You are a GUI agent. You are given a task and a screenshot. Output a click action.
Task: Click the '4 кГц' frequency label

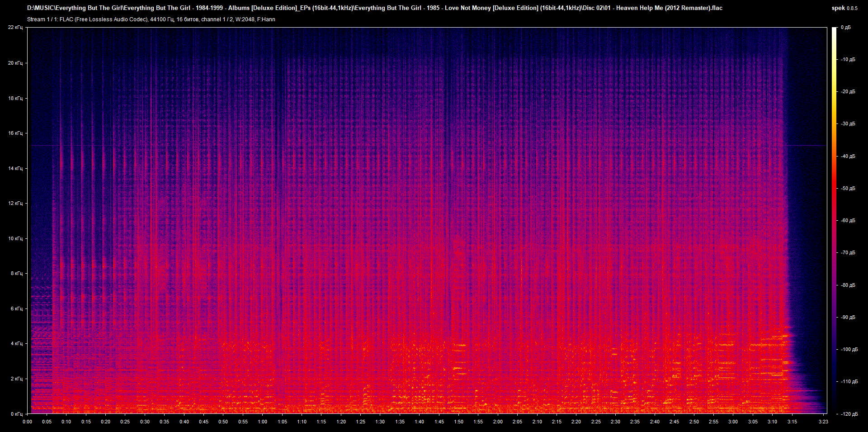tap(16, 343)
